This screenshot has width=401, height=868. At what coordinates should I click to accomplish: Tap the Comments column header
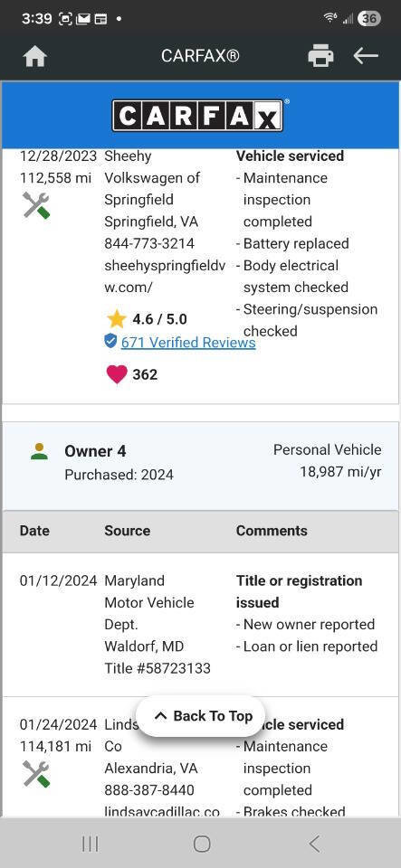272,531
